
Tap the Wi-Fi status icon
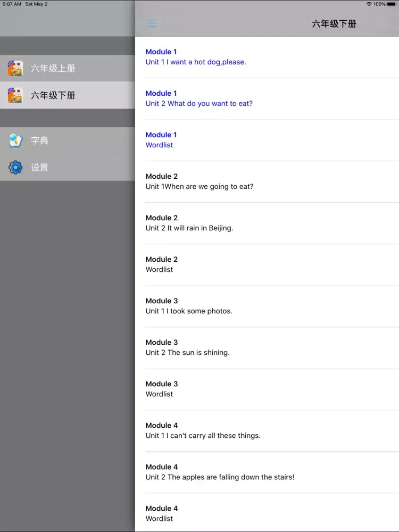369,4
